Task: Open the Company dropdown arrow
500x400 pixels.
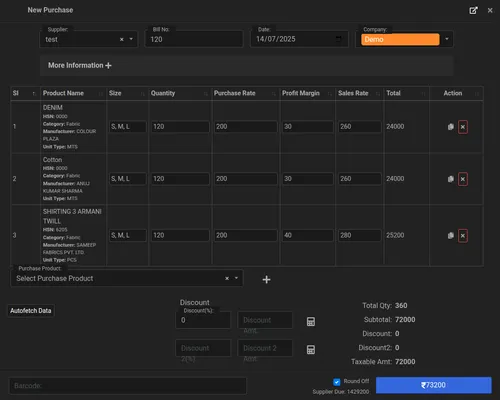Action: click(x=447, y=39)
